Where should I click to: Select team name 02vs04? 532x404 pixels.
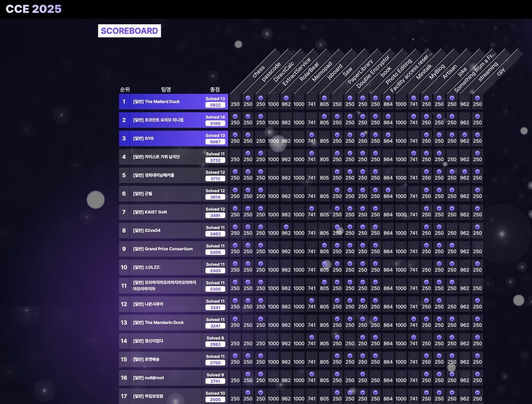146,230
